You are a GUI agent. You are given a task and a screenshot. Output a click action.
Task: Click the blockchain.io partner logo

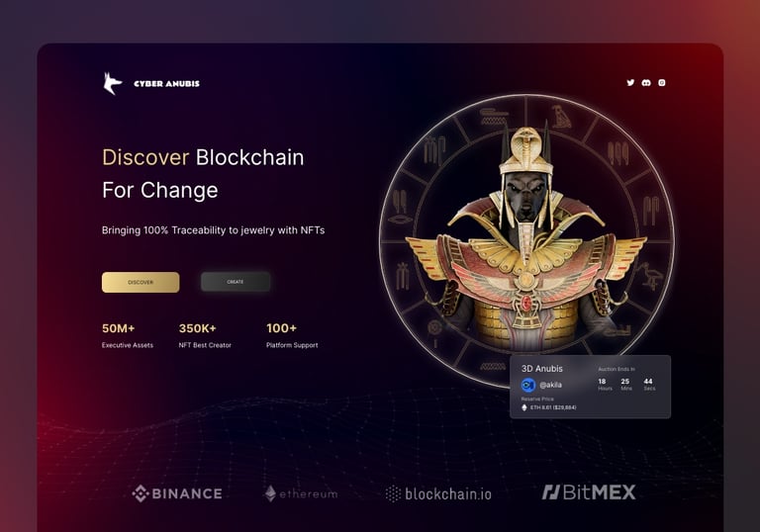438,493
